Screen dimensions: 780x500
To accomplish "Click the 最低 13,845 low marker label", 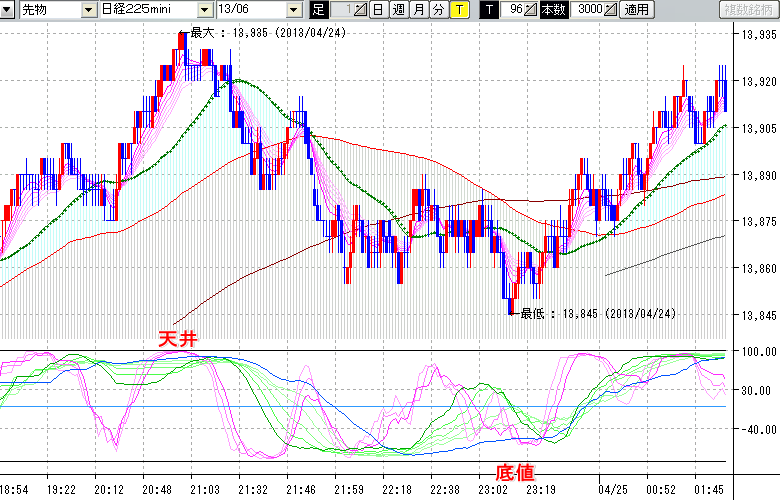I will click(597, 313).
